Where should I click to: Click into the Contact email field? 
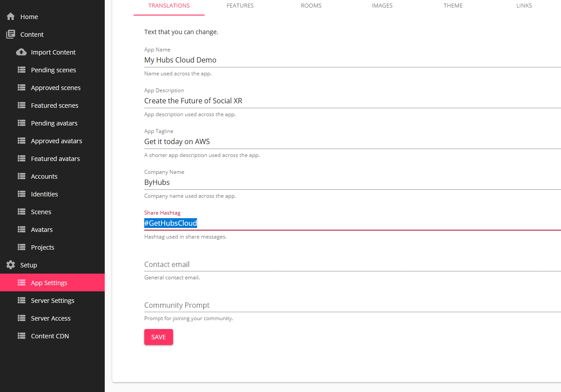coord(351,264)
